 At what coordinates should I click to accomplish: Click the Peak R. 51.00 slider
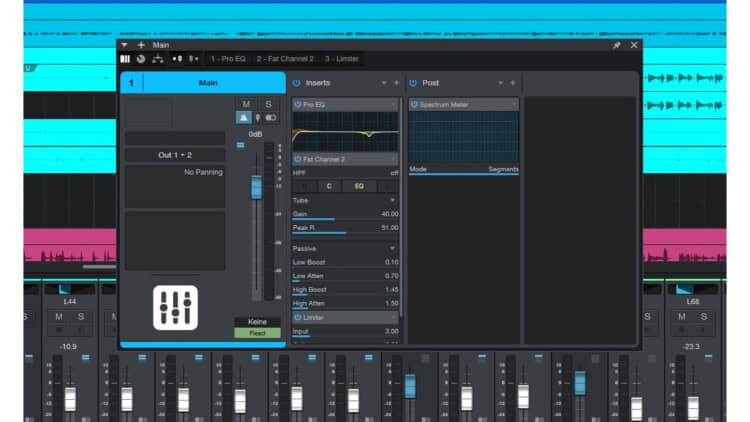(345, 228)
